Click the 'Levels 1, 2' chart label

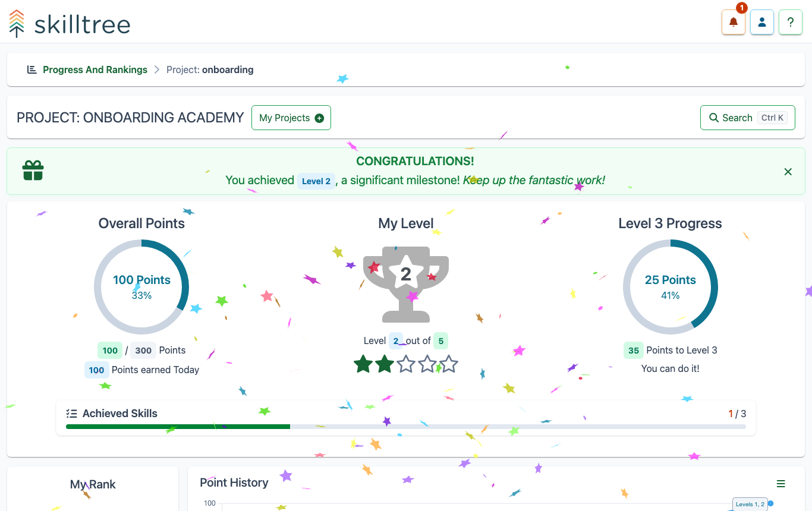coord(750,504)
